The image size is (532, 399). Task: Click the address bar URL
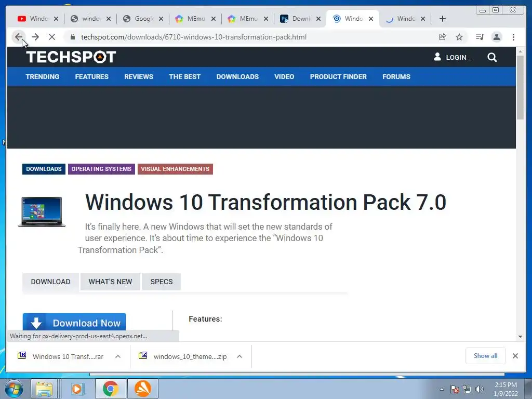click(194, 37)
